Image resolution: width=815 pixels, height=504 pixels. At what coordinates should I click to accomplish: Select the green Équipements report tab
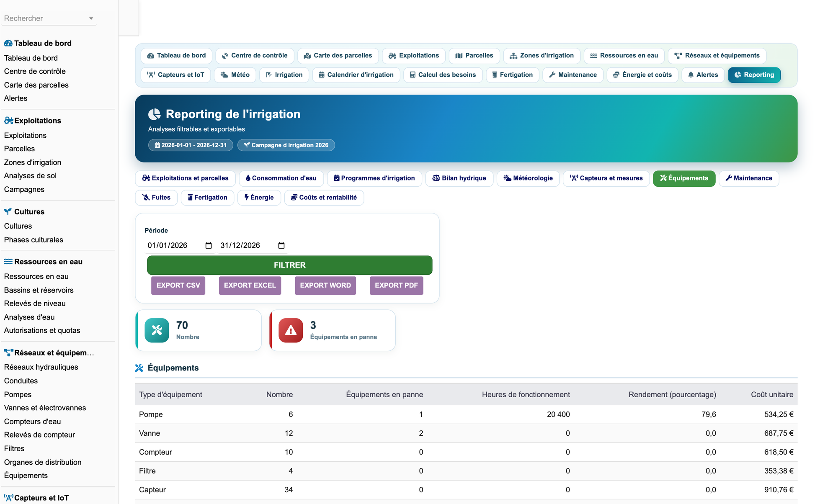[684, 178]
